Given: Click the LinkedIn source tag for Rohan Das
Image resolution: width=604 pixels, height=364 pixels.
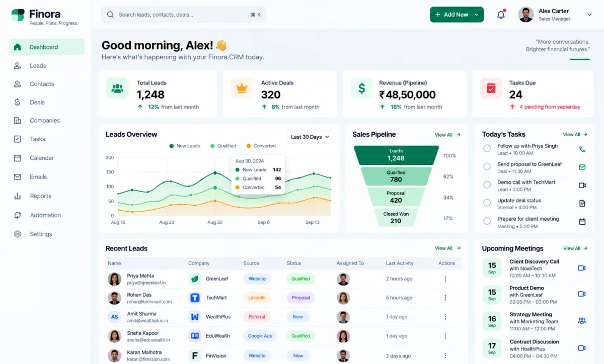Looking at the screenshot, I should point(257,298).
